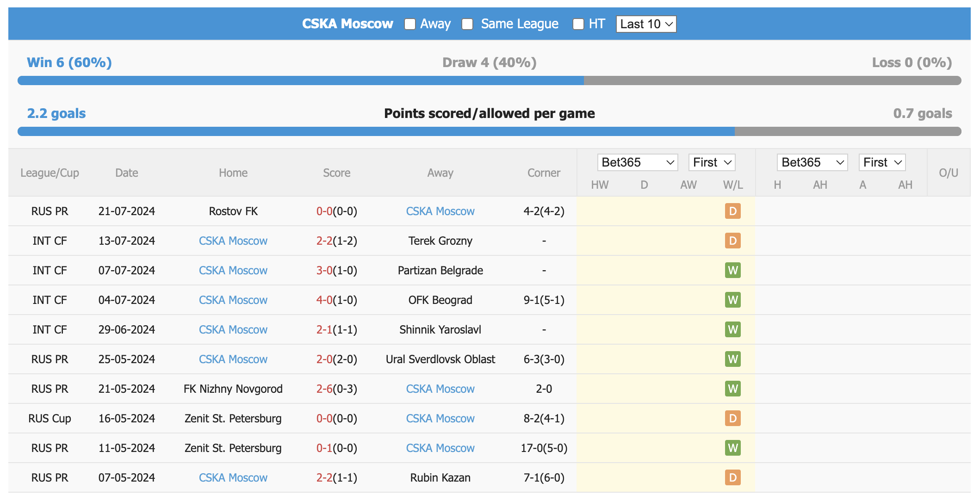980x495 pixels.
Task: Click the 2-1(1-1) score for Shinnik Yaroslavl match
Action: point(337,329)
